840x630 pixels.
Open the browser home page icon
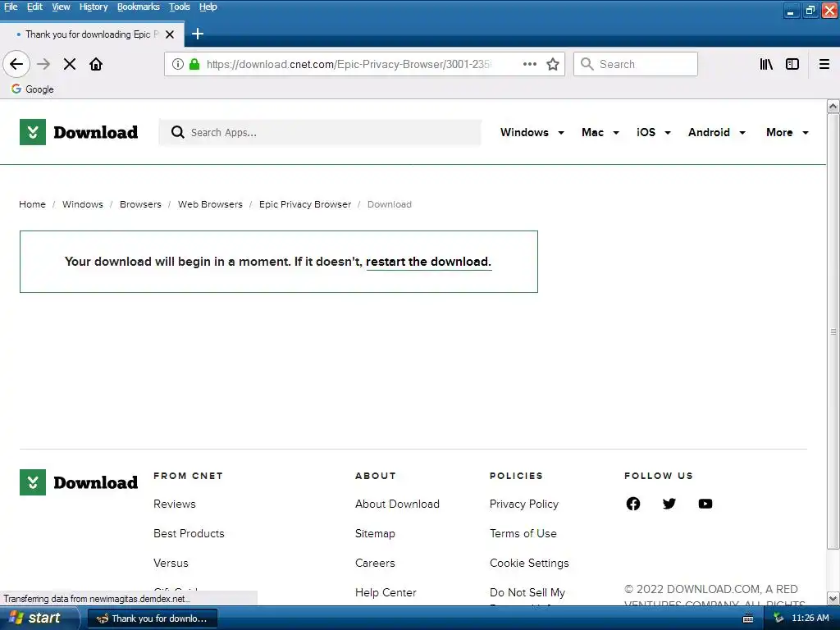(96, 64)
